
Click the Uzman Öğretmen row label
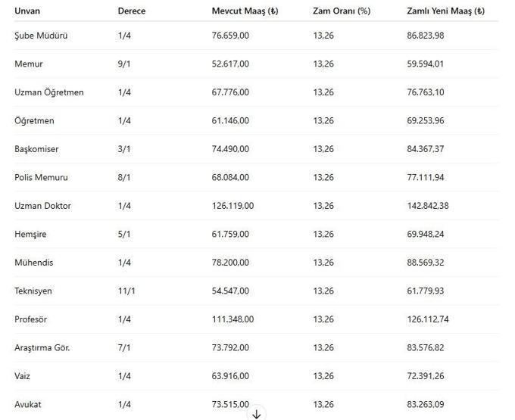(49, 92)
